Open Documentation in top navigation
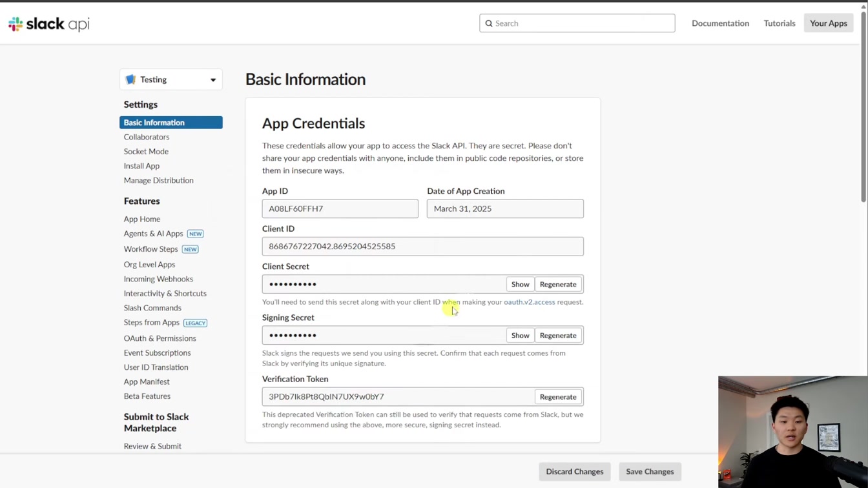Screen dimensions: 868x488 [720, 23]
